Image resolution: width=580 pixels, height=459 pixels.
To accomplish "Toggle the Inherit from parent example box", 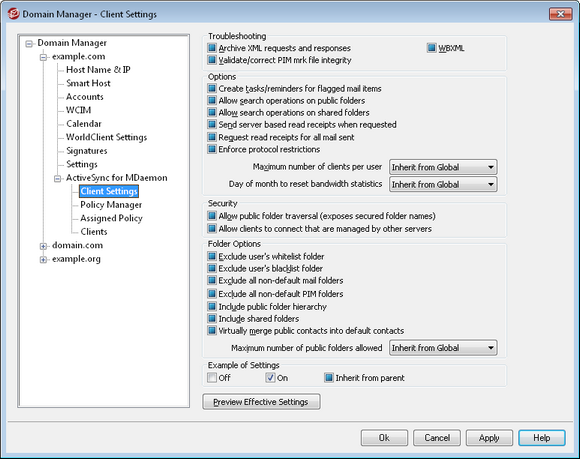I will pos(329,378).
